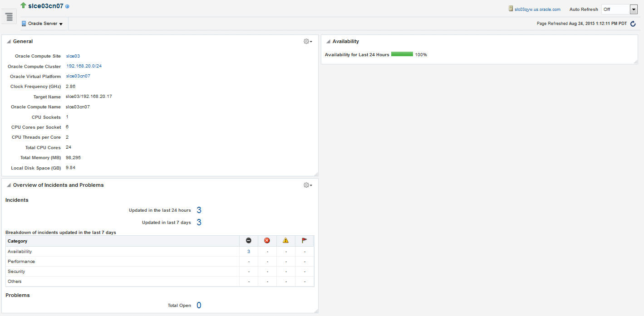Collapse Overview of Incidents and Problems panel
644x316 pixels.
[x=9, y=185]
